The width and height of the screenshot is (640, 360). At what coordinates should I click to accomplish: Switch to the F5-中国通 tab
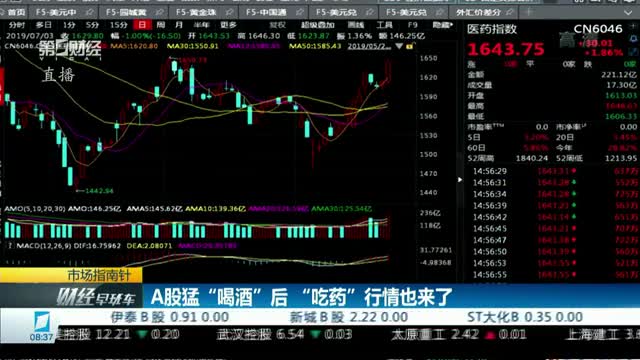(266, 12)
